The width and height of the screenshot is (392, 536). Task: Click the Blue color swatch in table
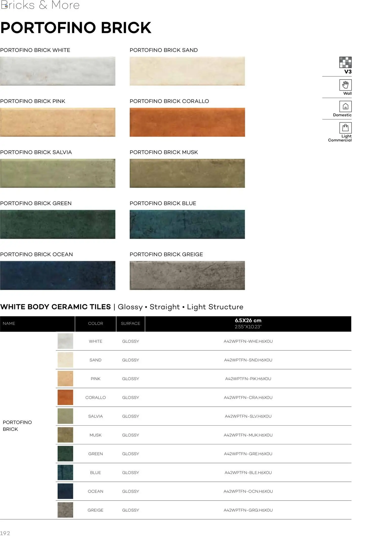[65, 472]
